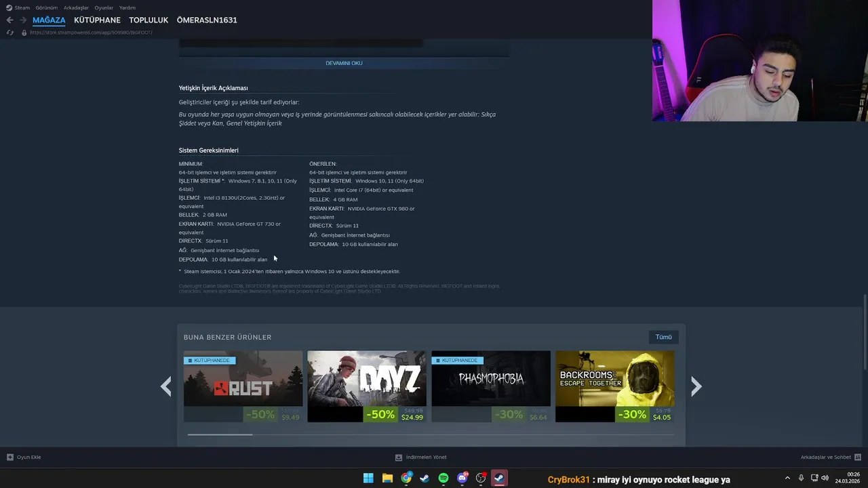Click the forward navigation arrow

[x=23, y=20]
